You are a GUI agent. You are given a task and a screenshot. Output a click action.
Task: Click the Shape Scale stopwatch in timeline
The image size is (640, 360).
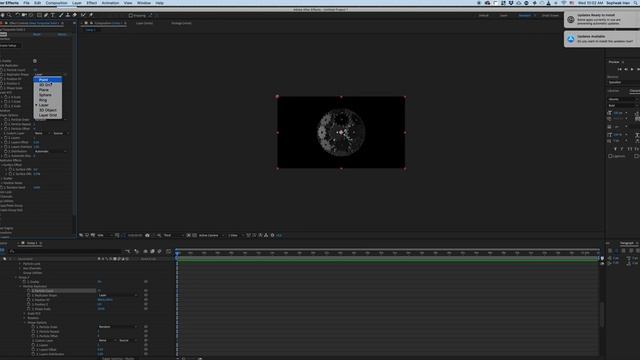coord(29,309)
